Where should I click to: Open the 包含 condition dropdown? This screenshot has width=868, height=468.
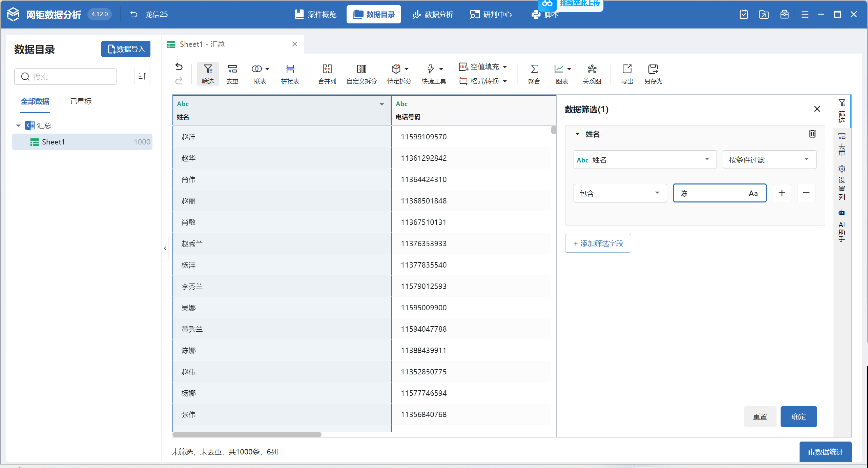coord(620,193)
